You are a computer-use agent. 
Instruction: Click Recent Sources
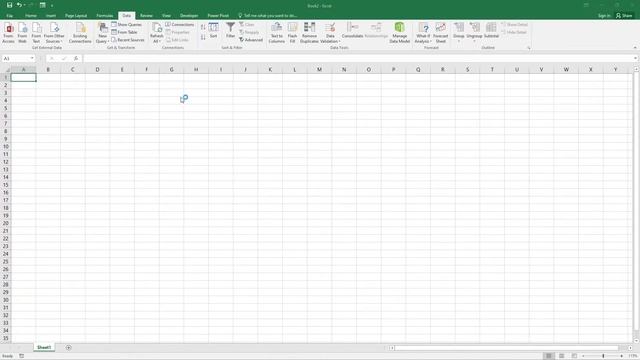128,40
